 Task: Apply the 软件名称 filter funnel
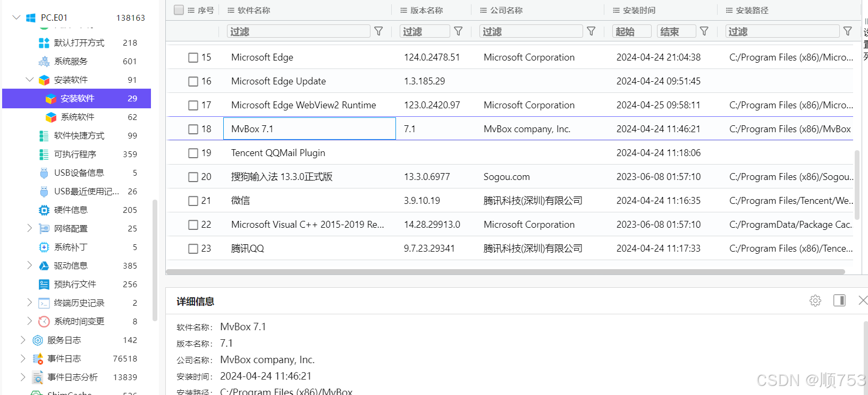pyautogui.click(x=378, y=31)
